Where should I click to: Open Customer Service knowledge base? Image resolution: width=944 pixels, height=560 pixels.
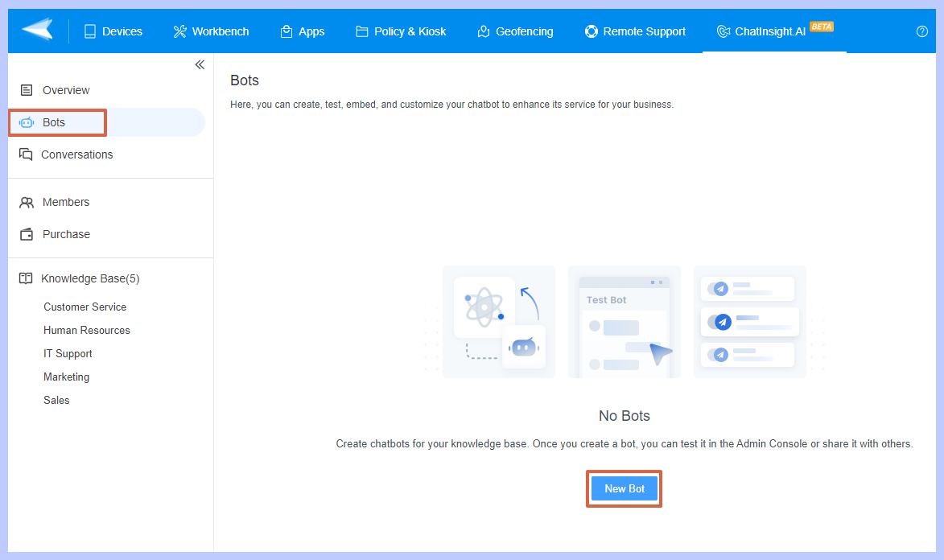(85, 307)
